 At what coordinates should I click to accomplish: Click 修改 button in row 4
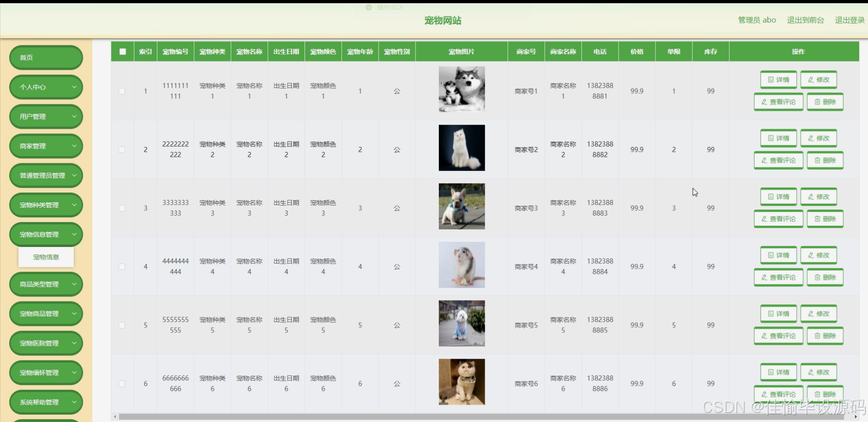coord(818,255)
